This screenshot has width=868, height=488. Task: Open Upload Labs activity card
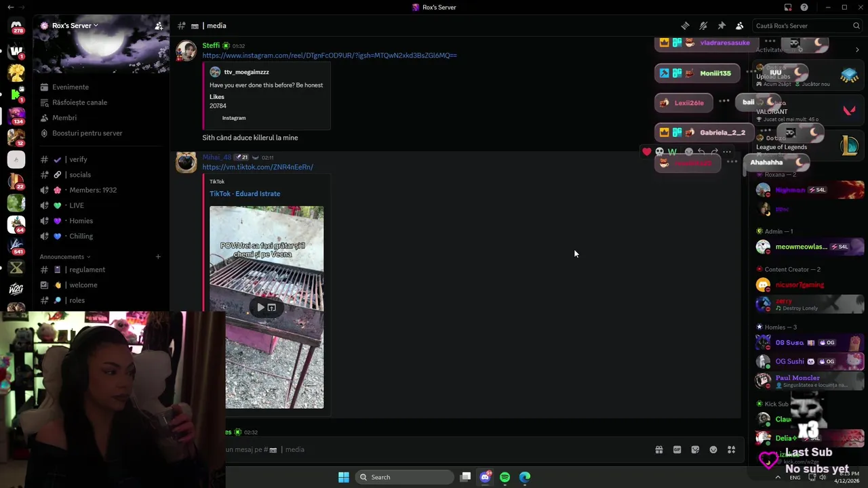pyautogui.click(x=808, y=76)
